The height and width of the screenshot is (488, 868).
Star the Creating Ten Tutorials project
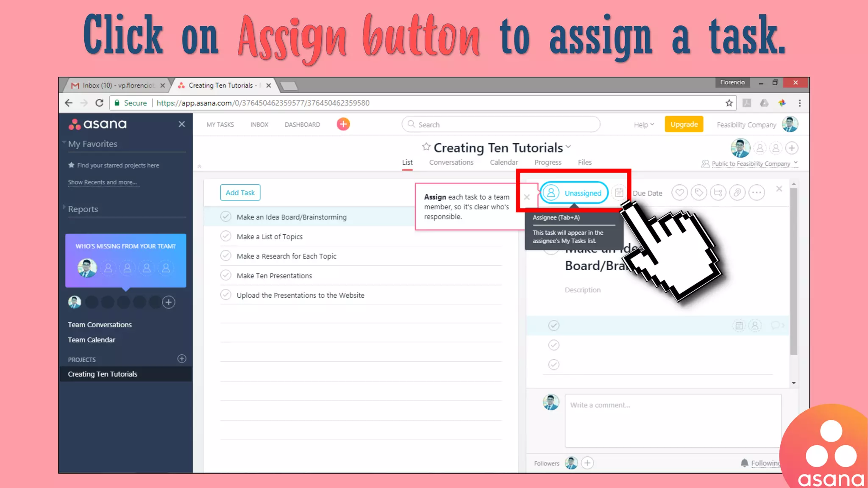click(x=426, y=147)
